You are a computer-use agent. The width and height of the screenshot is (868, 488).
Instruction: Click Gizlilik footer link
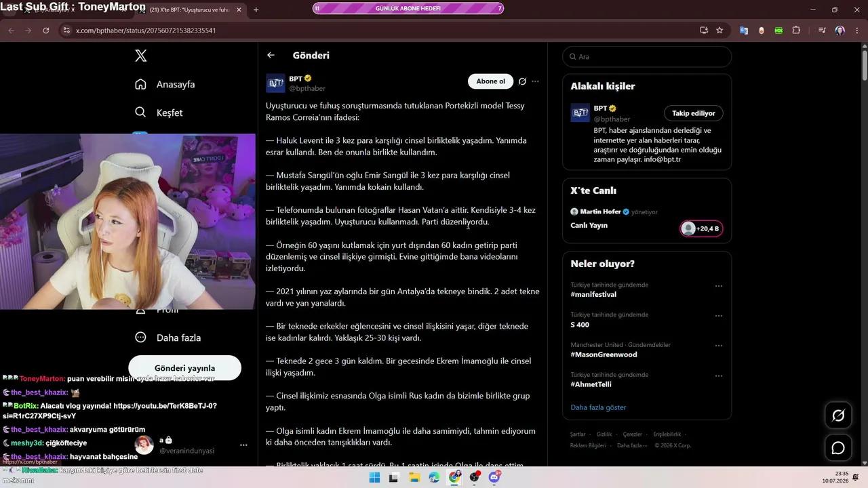pyautogui.click(x=604, y=434)
